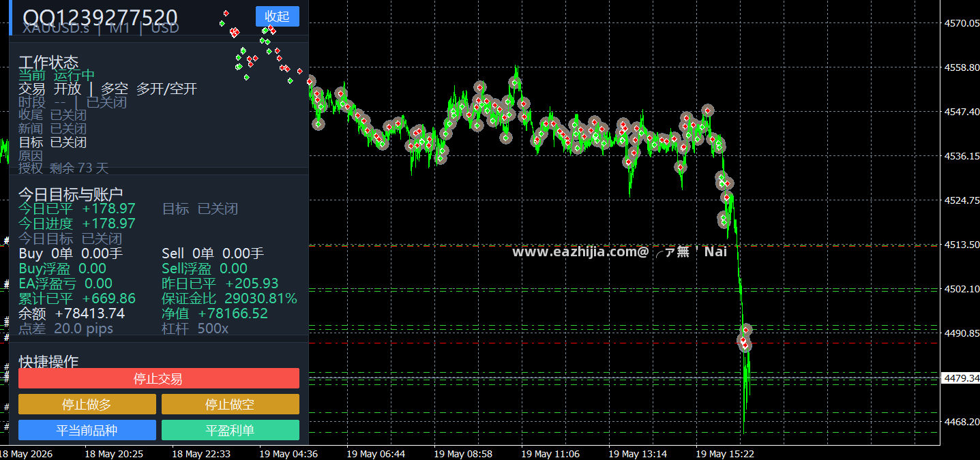
Task: Click the 4468.20 price axis label
Action: tap(962, 422)
